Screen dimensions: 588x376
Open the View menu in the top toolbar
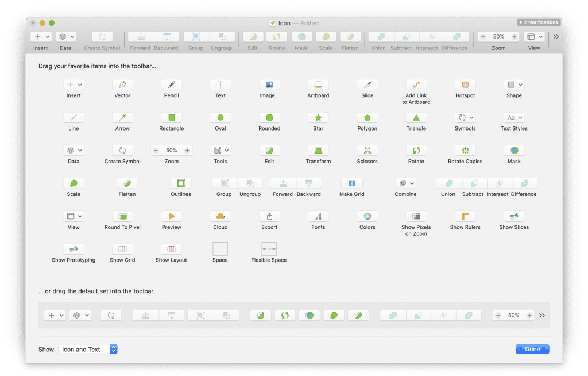534,37
